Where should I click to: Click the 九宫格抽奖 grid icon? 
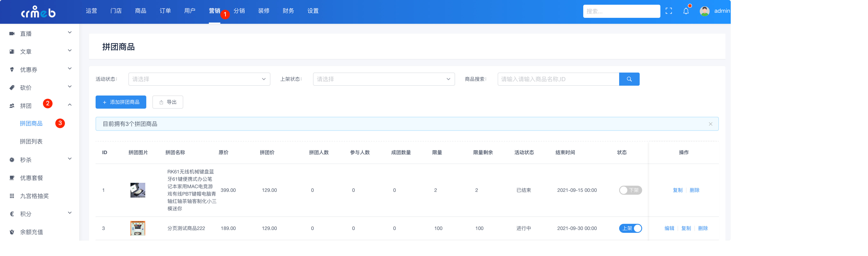pyautogui.click(x=12, y=196)
